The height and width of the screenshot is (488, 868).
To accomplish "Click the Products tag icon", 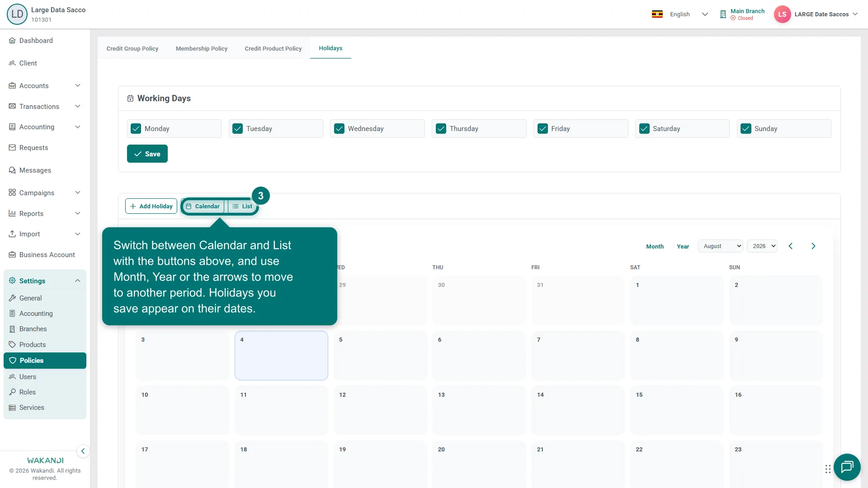I will coord(12,345).
